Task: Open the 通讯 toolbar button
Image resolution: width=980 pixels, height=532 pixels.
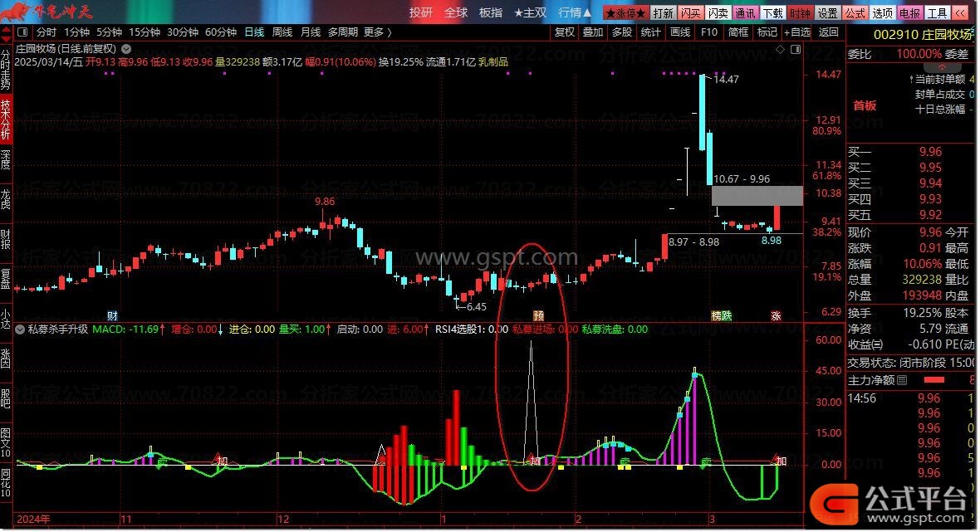Action: coord(745,13)
